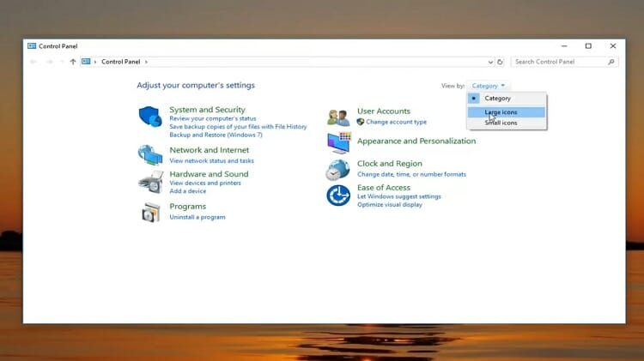
Task: Click the back navigation arrow
Action: (x=33, y=62)
